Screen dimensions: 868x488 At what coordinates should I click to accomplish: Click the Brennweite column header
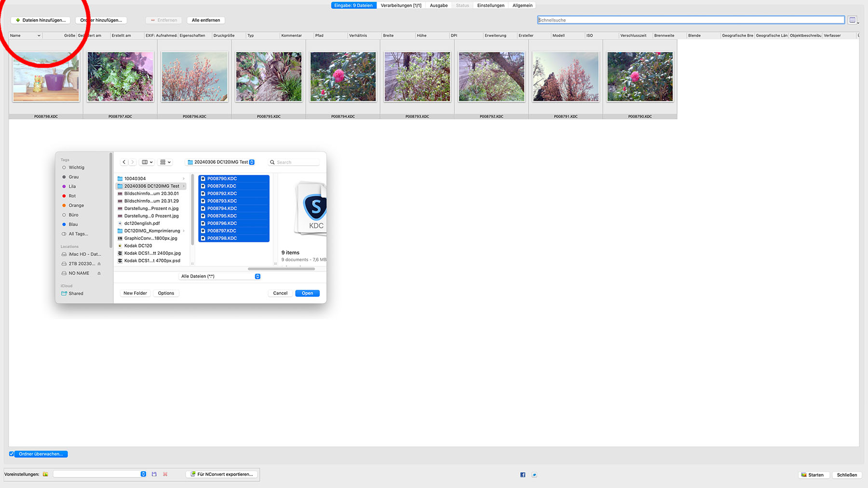(669, 36)
